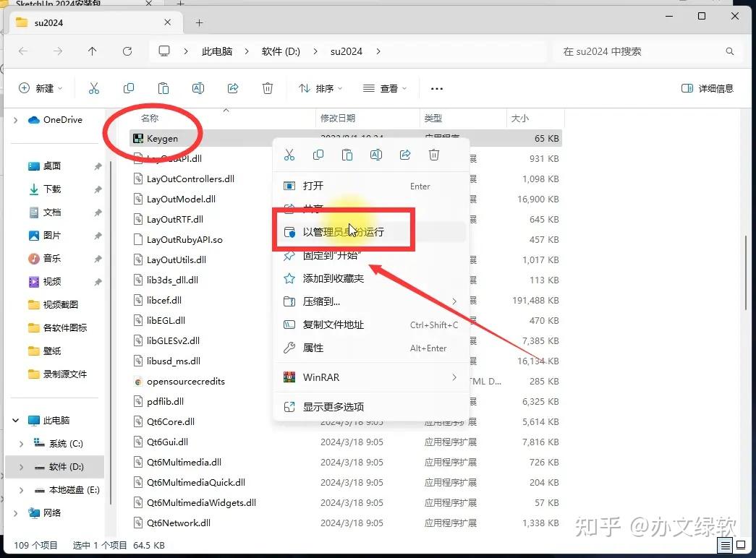Choose Show more options
Screen dimensions: 756x558
[x=371, y=407]
